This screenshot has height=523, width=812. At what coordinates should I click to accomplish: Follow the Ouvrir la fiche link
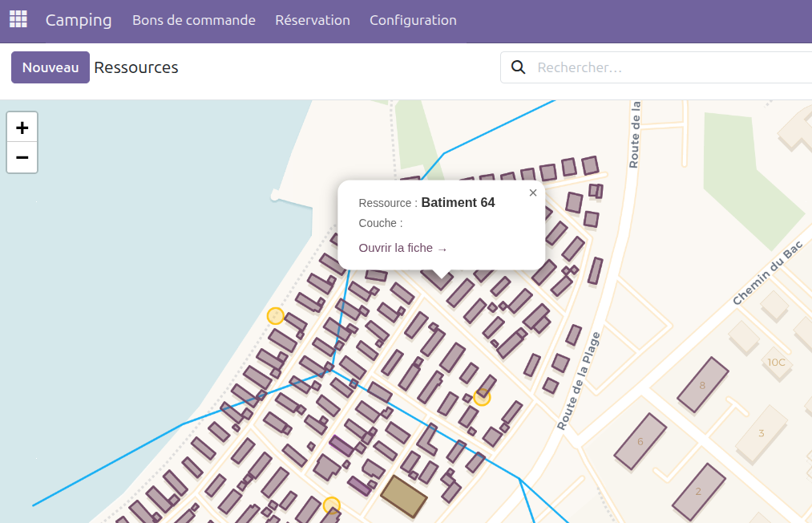[x=402, y=248]
